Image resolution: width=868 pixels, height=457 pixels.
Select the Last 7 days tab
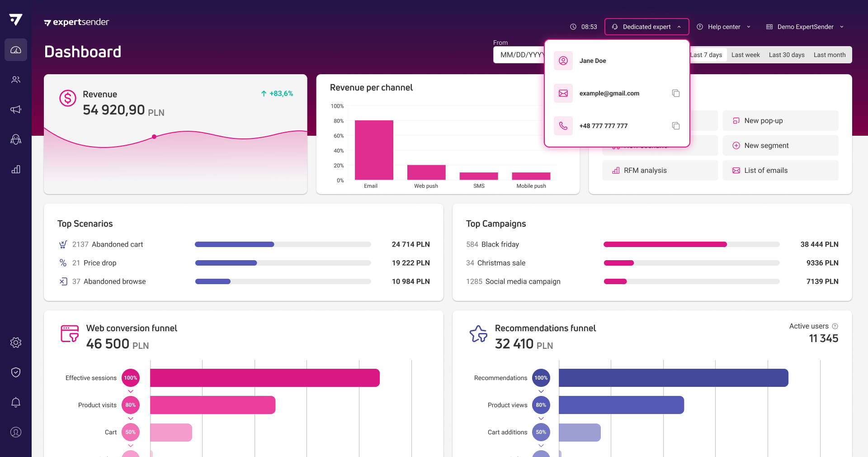[708, 55]
